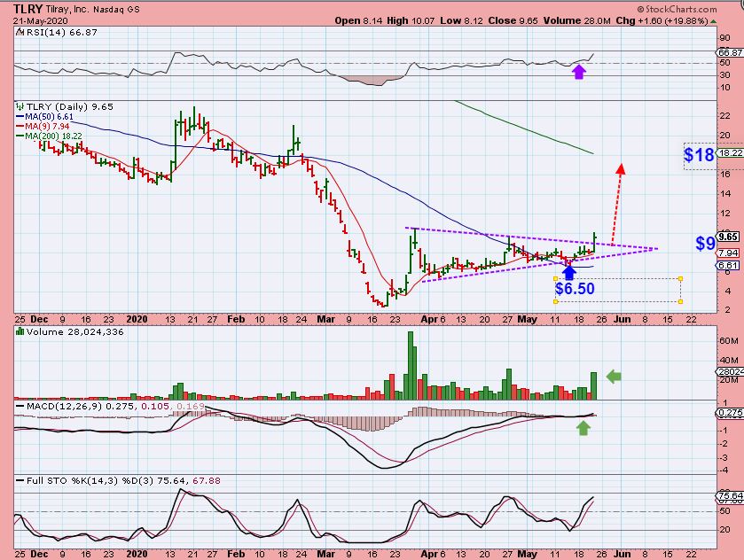Click the MA(9) 7.94 legend entry

[x=43, y=126]
